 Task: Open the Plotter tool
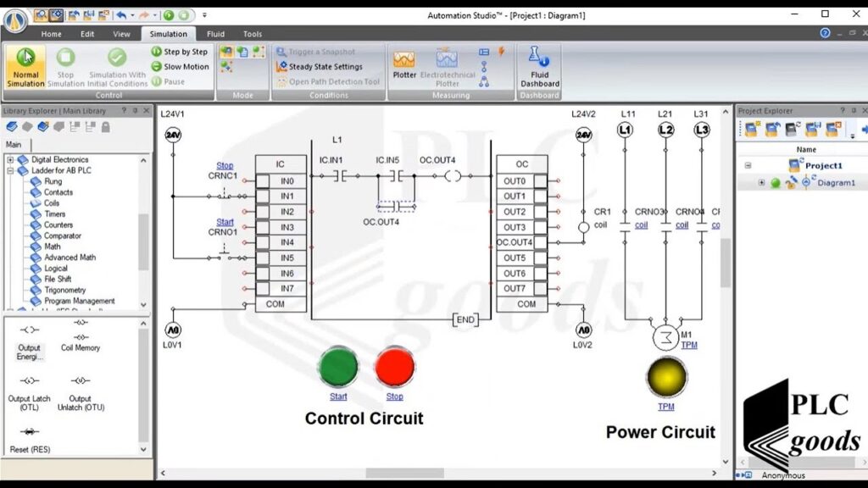404,64
